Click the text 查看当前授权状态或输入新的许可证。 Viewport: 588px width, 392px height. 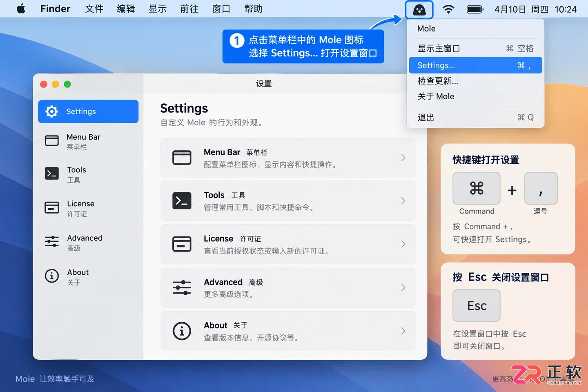coord(268,251)
